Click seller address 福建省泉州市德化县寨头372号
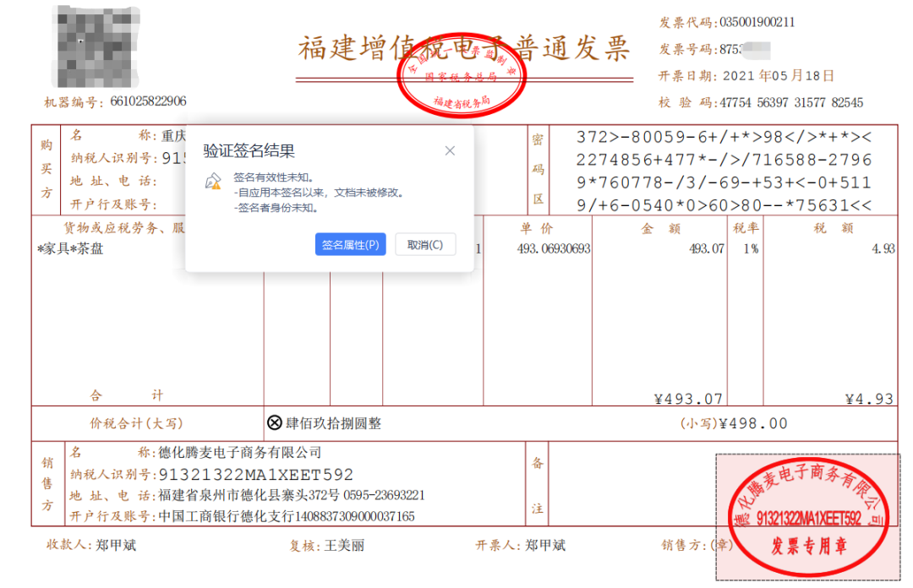Screen dimensions: 913x588 click(249, 495)
